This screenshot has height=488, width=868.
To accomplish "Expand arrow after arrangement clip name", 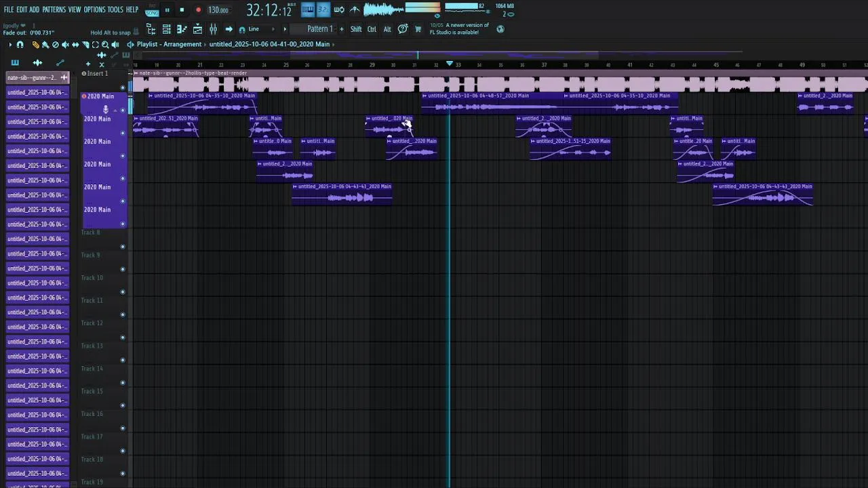I will [333, 45].
